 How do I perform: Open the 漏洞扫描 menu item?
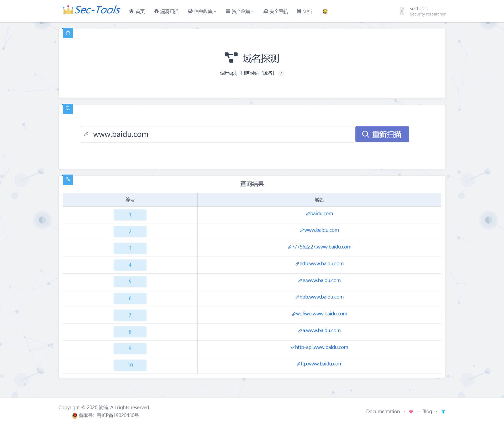(166, 11)
